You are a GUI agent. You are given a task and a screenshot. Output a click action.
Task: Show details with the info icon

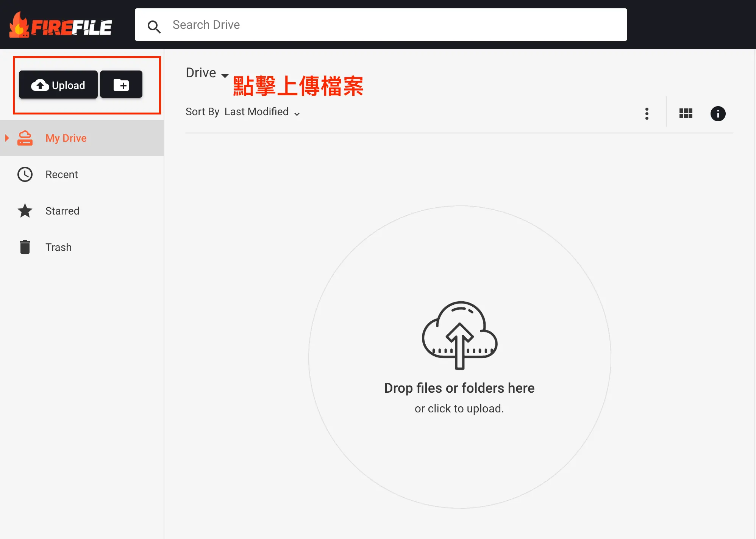click(718, 114)
